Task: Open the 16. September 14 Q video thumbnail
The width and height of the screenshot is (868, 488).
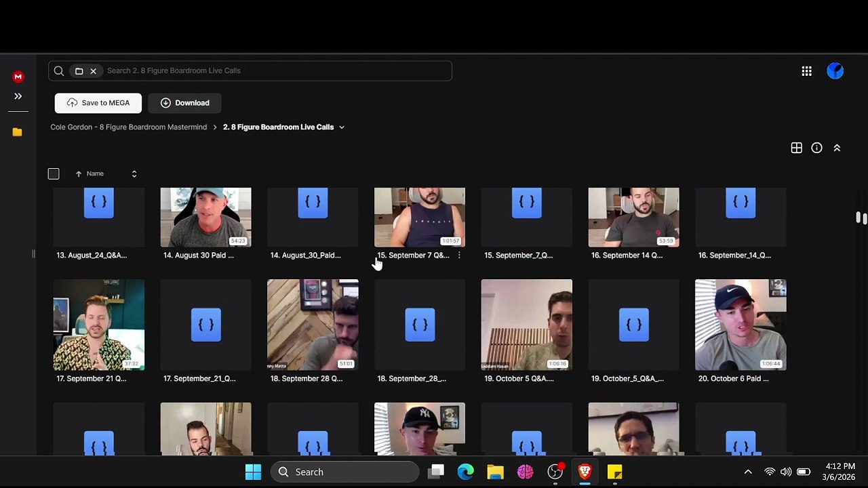Action: pyautogui.click(x=633, y=217)
